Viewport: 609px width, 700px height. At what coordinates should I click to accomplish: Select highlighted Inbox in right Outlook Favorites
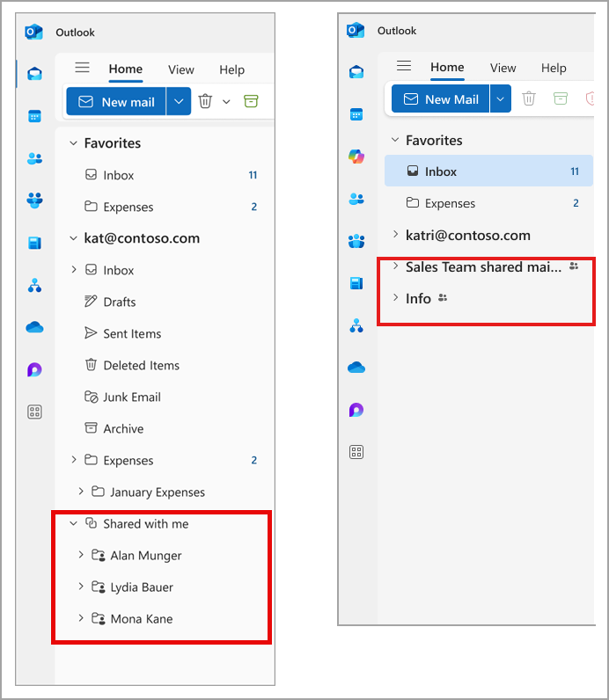[x=488, y=171]
